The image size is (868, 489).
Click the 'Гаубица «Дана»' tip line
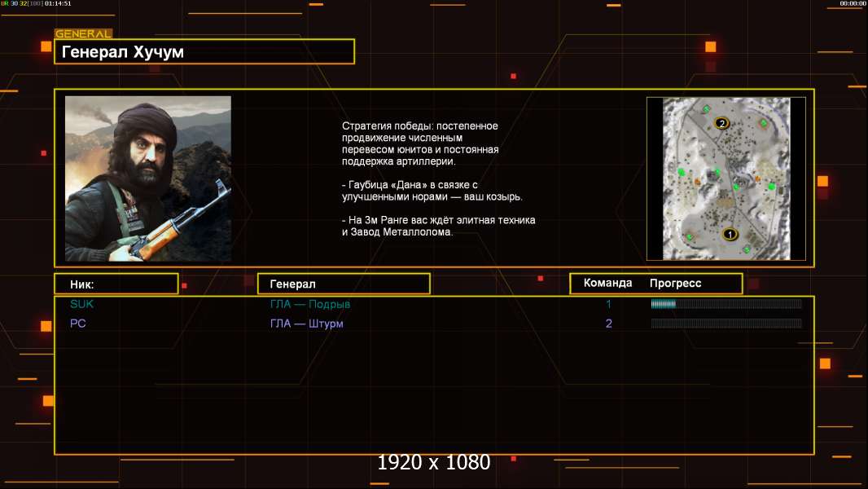click(x=432, y=191)
